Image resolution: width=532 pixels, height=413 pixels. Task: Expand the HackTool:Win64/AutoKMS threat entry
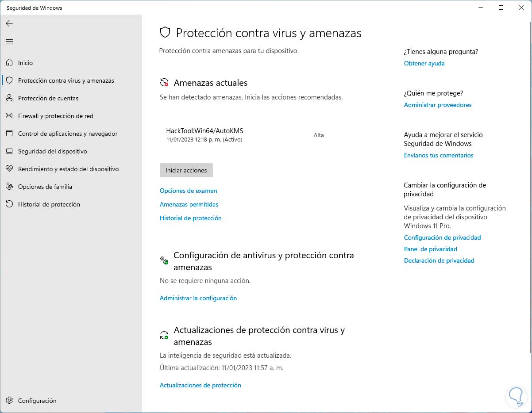click(204, 134)
